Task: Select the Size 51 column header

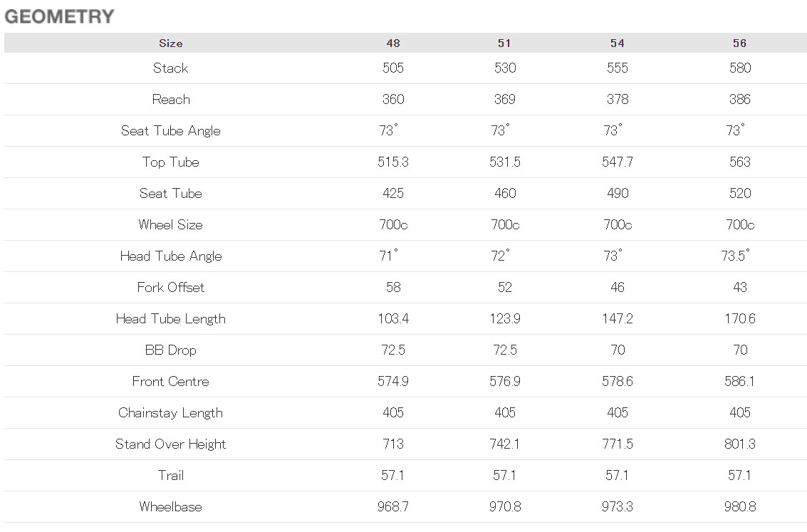Action: click(x=504, y=43)
